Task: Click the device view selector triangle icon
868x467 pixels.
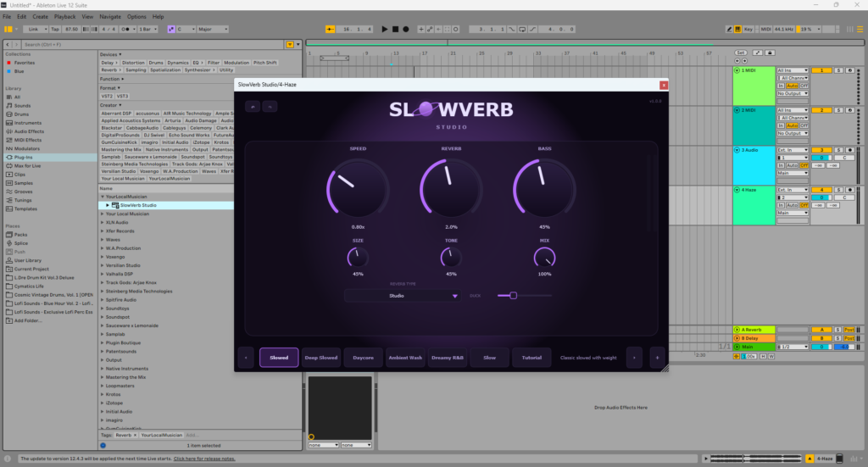Action: (x=810, y=459)
